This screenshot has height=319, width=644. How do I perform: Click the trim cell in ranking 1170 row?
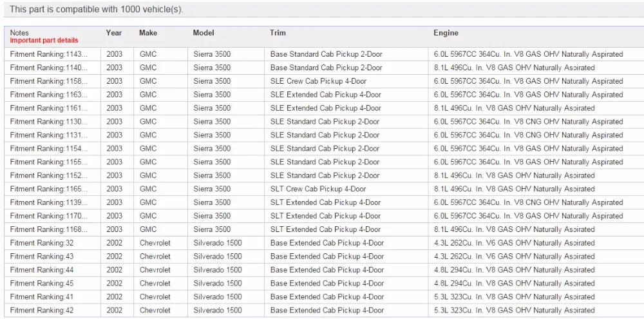(346, 216)
